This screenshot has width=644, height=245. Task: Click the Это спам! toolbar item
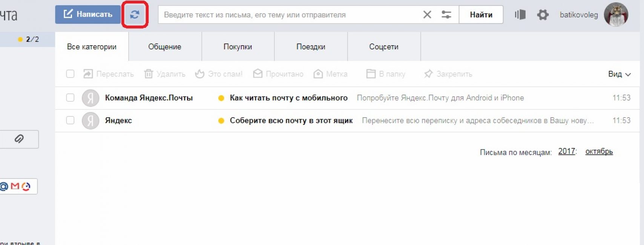tap(219, 74)
